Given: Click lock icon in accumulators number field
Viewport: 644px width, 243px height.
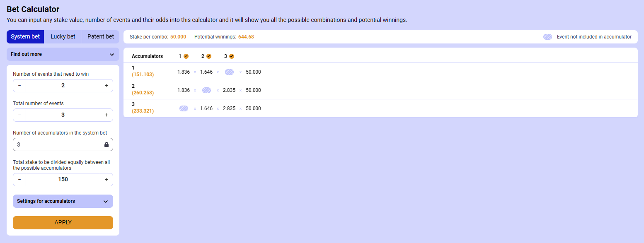Looking at the screenshot, I should (107, 145).
